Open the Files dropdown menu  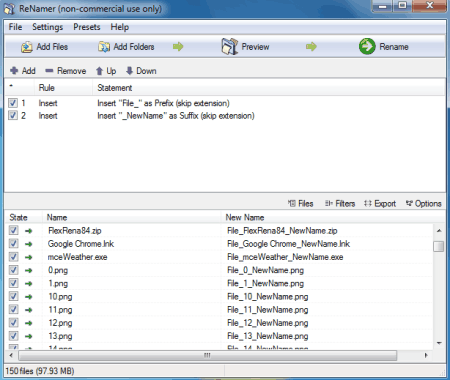pos(301,203)
